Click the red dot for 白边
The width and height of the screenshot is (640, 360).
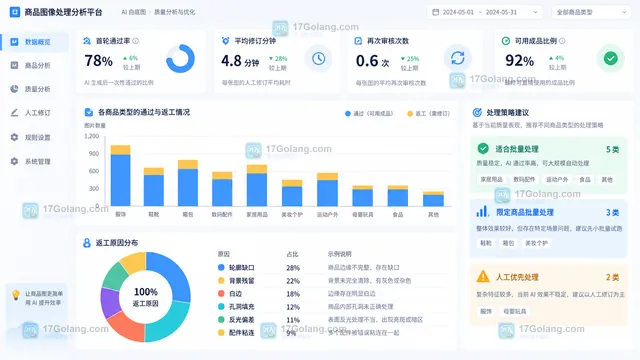coord(221,293)
